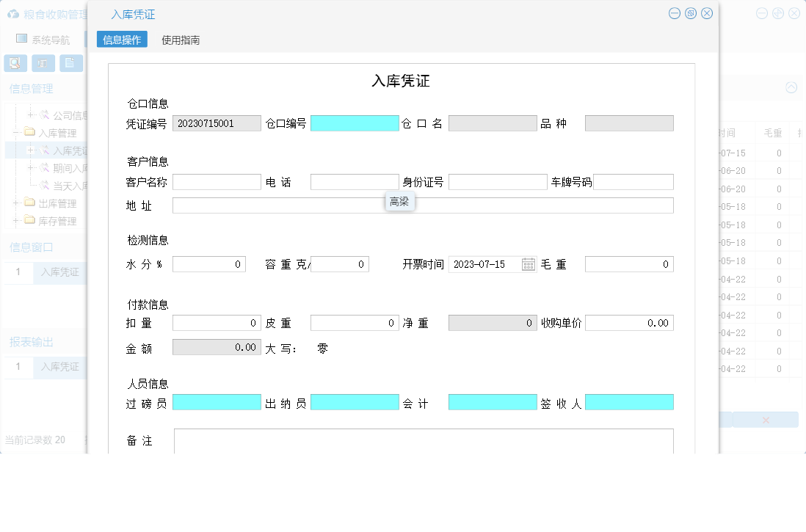Expand the 出库管理 tree node
The width and height of the screenshot is (806, 532).
click(15, 203)
